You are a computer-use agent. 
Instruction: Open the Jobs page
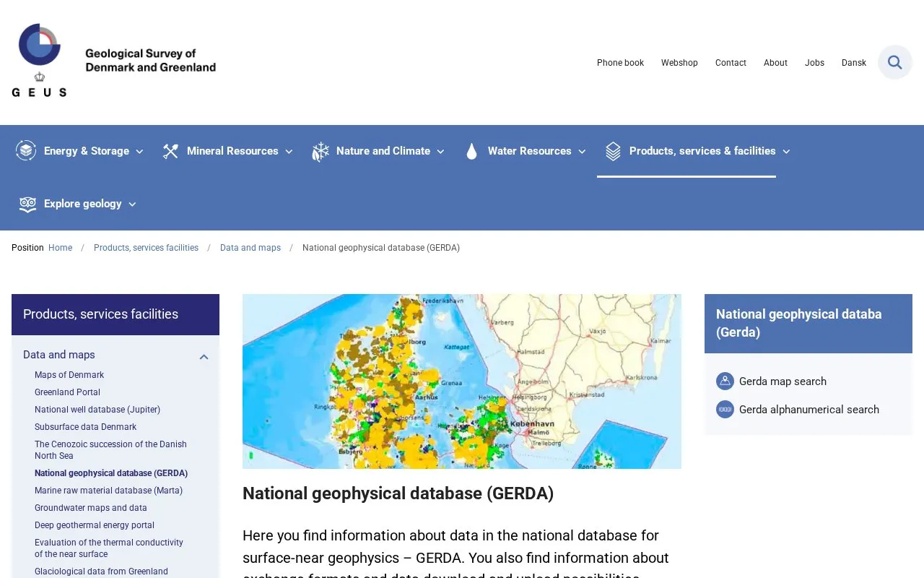coord(814,63)
